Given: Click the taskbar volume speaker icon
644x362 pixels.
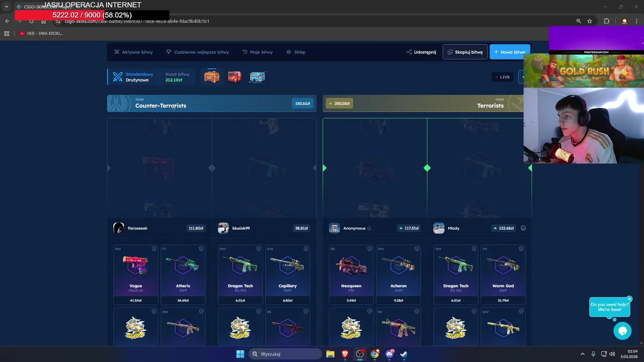Looking at the screenshot, I should [612, 354].
